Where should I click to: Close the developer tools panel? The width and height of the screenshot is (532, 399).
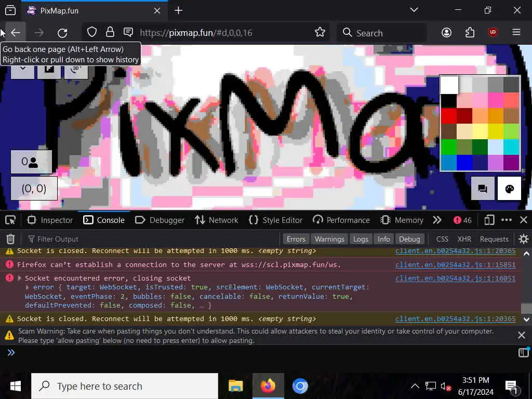tap(524, 220)
